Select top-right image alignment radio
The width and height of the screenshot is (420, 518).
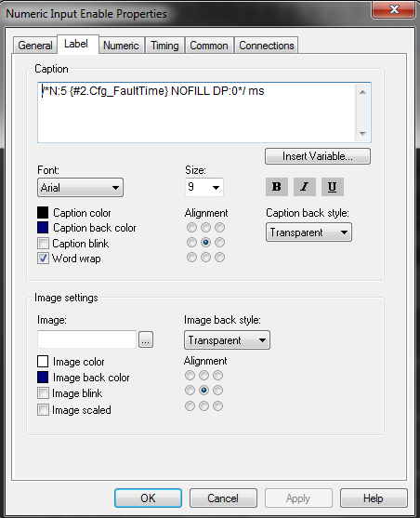click(x=217, y=376)
